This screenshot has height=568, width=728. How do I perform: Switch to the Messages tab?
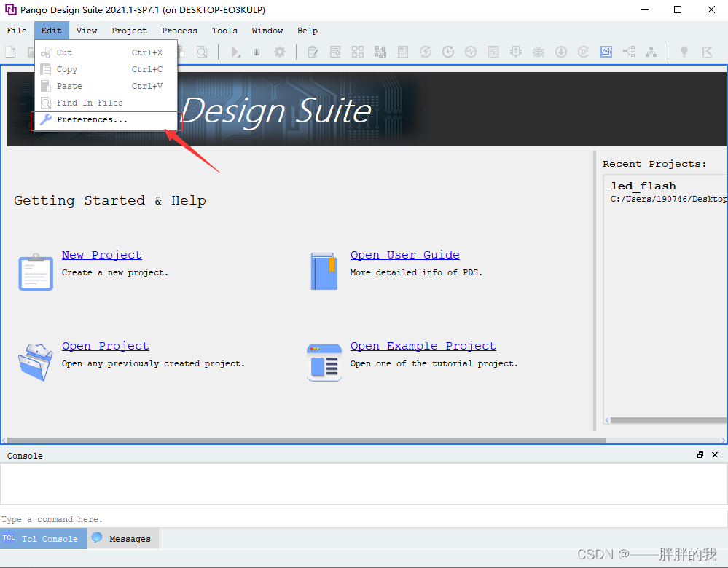(123, 538)
